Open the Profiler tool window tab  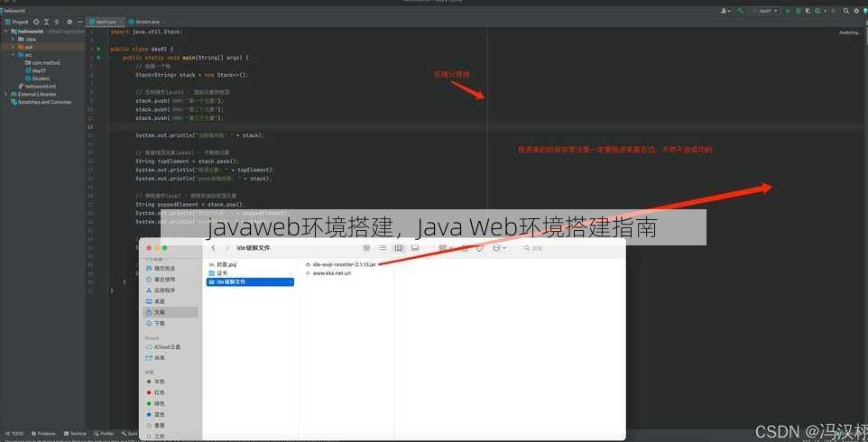(x=104, y=434)
